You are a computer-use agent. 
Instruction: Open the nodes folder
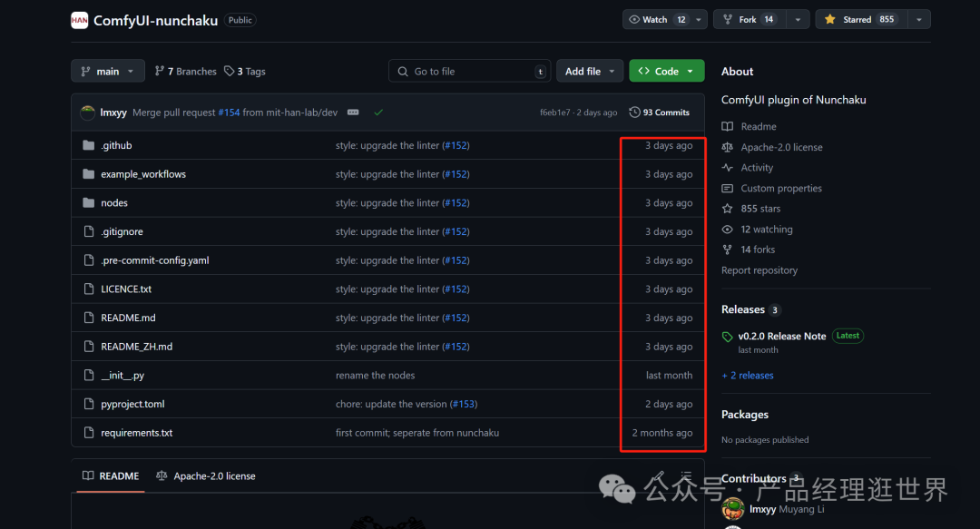[113, 202]
